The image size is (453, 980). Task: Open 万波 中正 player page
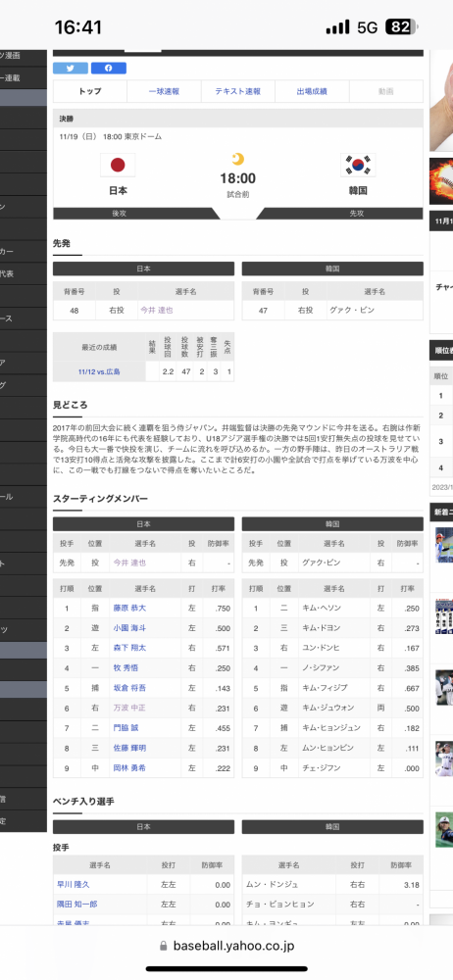129,708
